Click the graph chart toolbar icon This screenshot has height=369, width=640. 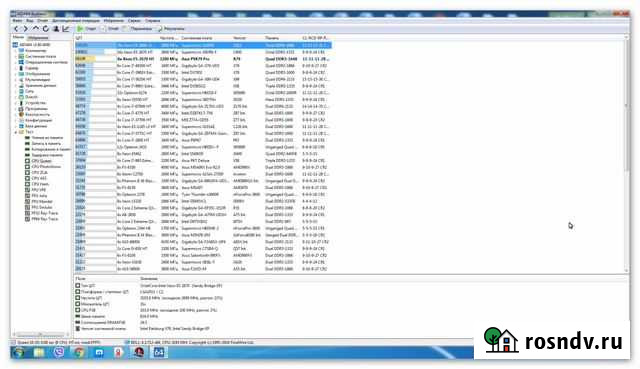(66, 29)
